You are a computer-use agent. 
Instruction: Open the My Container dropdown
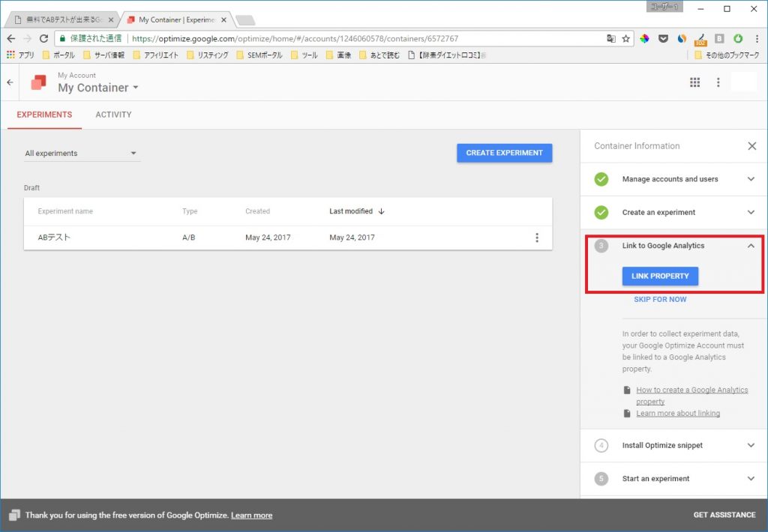[98, 88]
